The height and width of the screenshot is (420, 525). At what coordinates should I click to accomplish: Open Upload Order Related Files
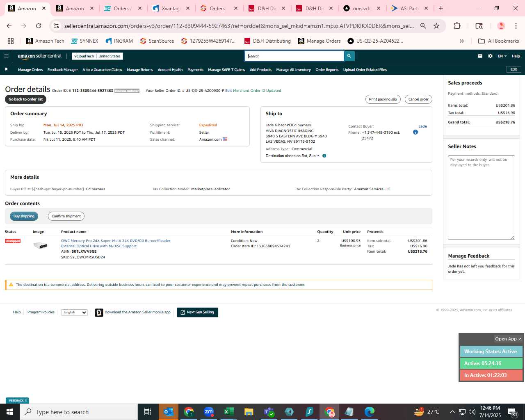365,70
